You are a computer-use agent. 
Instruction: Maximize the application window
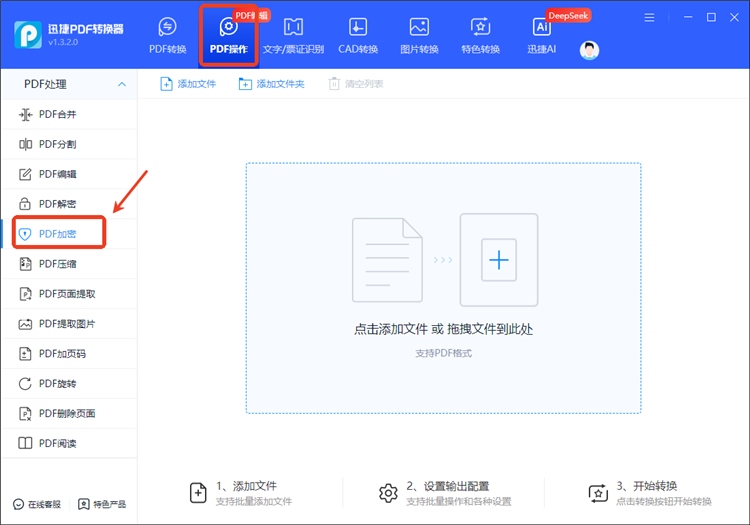coord(711,17)
